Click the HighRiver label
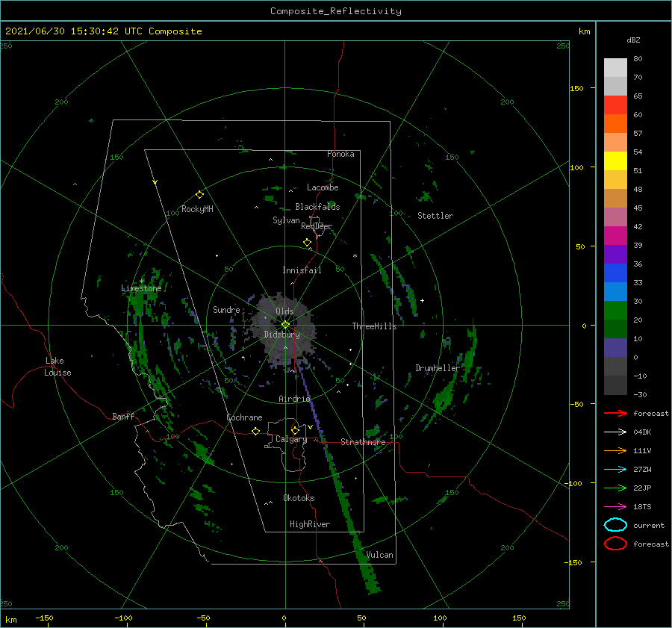672x628 pixels. point(310,524)
